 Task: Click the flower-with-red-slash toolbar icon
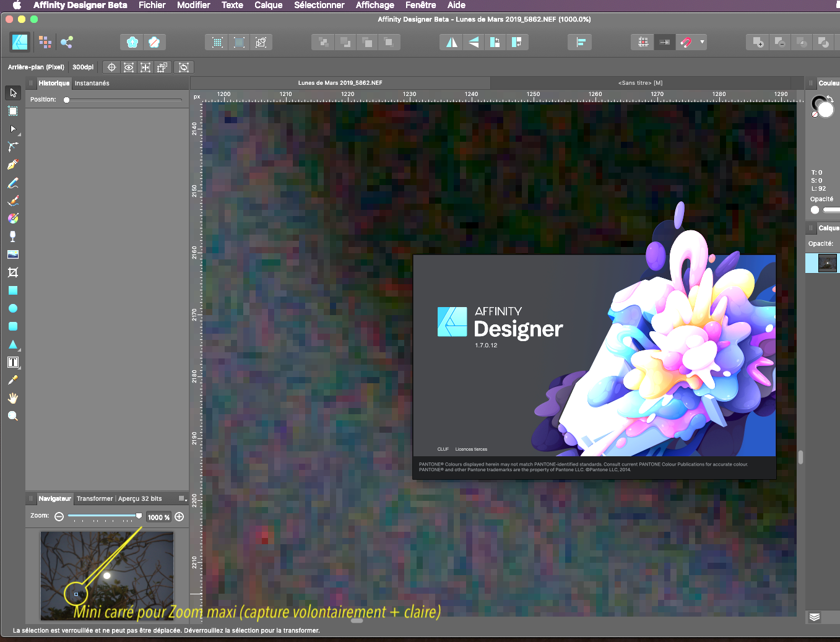pos(154,42)
